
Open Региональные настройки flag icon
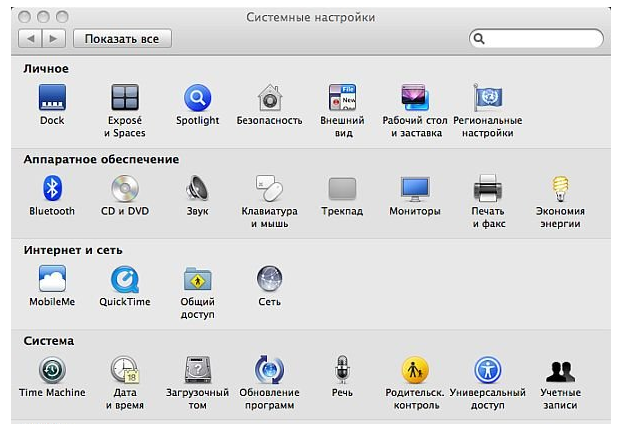click(488, 97)
